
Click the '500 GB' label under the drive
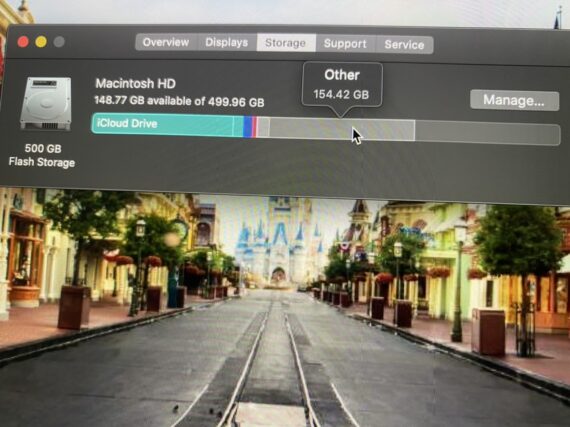[x=43, y=148]
